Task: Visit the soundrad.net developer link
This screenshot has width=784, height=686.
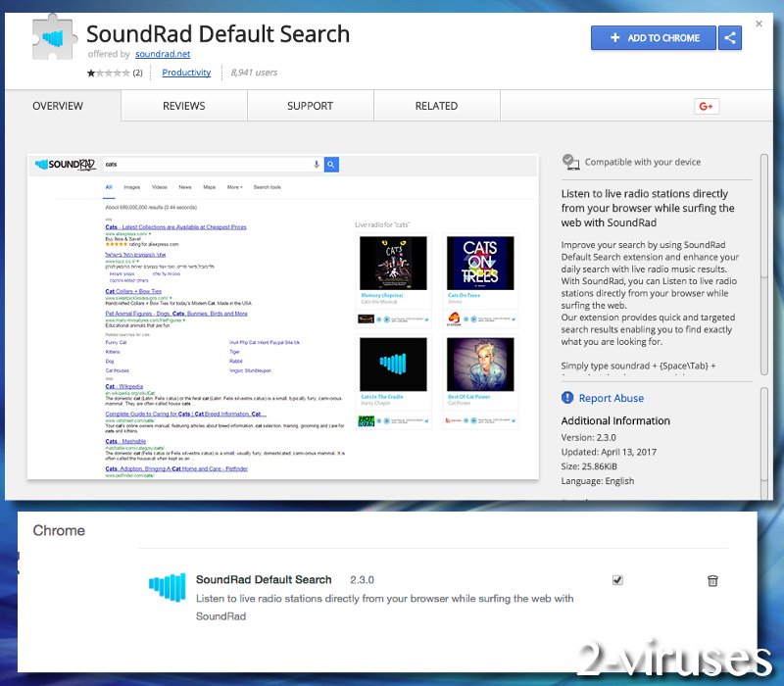Action: 163,55
